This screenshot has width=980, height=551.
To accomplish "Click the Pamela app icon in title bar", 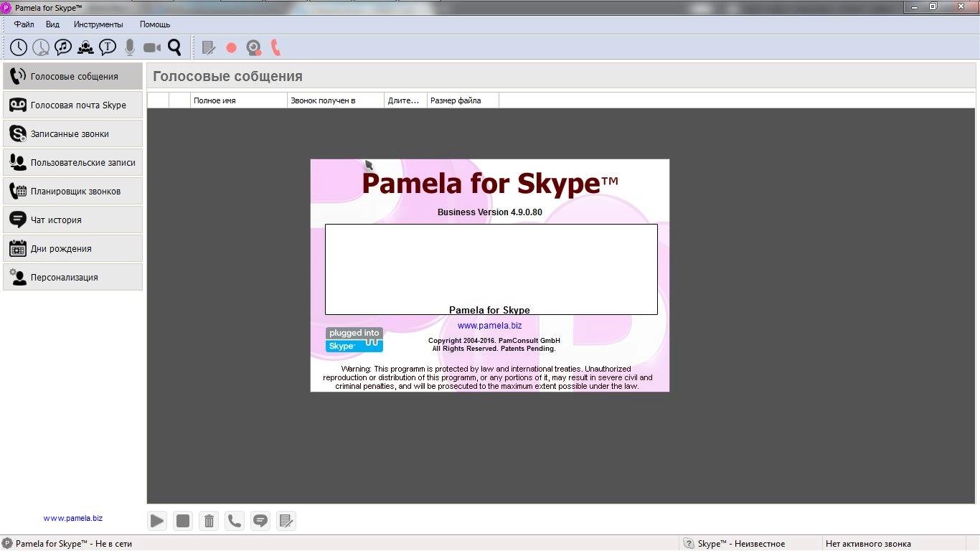I will tap(6, 7).
